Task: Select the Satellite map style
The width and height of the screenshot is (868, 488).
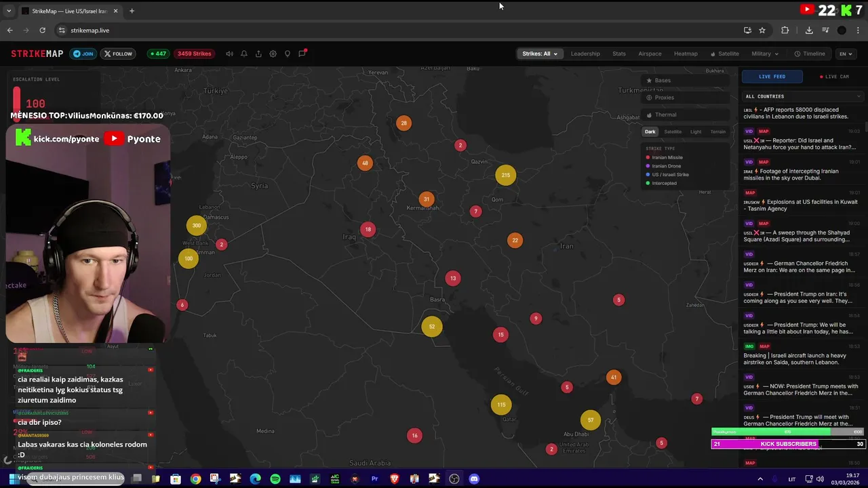Action: (x=673, y=131)
